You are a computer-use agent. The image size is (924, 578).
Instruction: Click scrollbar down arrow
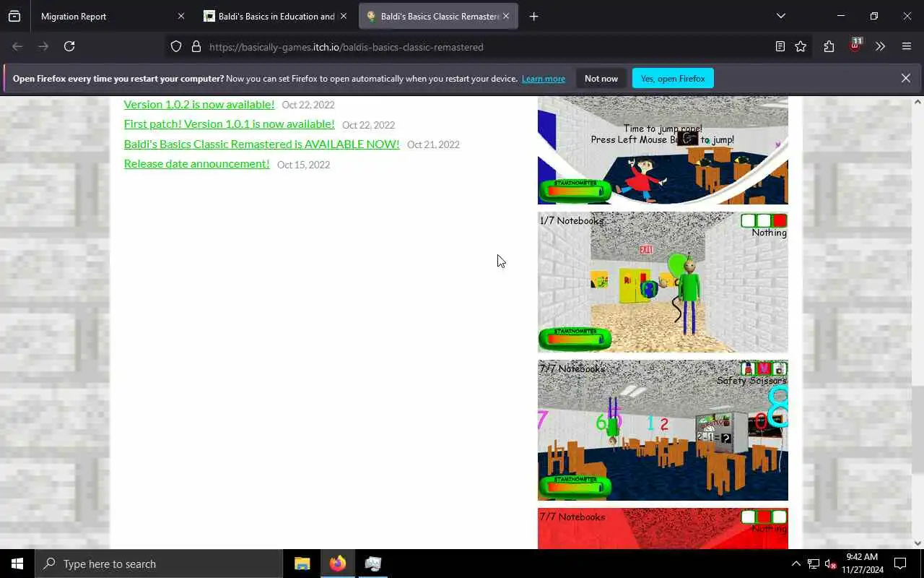918,543
